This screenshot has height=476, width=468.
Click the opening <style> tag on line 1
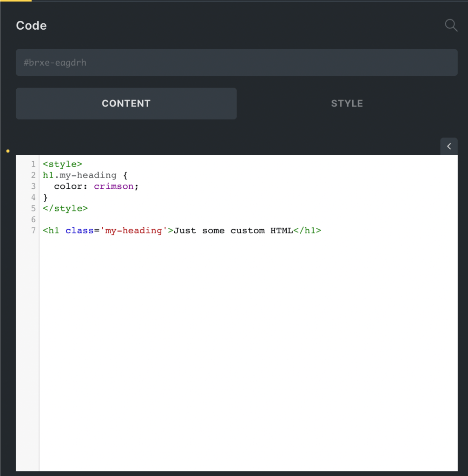click(x=62, y=164)
